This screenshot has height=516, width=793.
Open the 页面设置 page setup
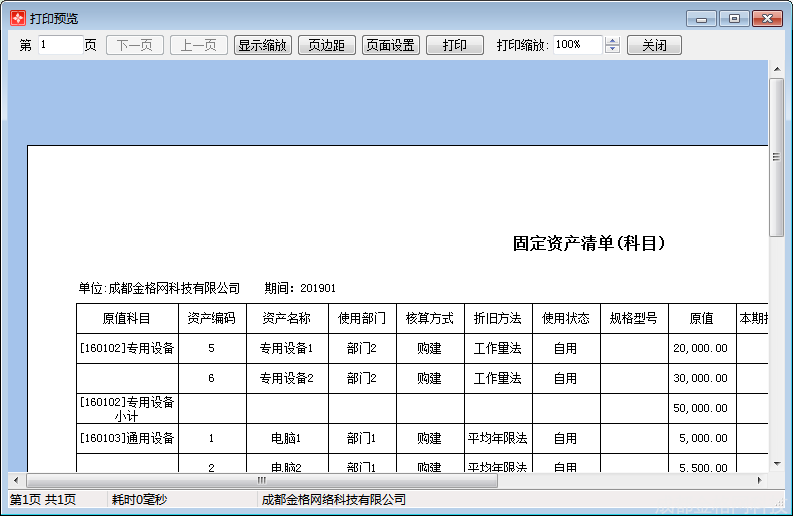(x=390, y=45)
